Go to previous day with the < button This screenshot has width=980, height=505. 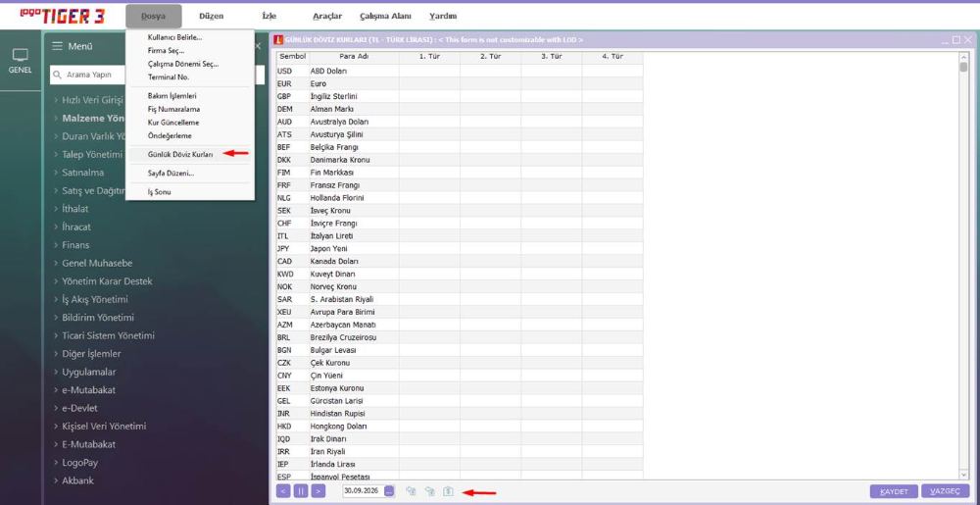coord(284,491)
